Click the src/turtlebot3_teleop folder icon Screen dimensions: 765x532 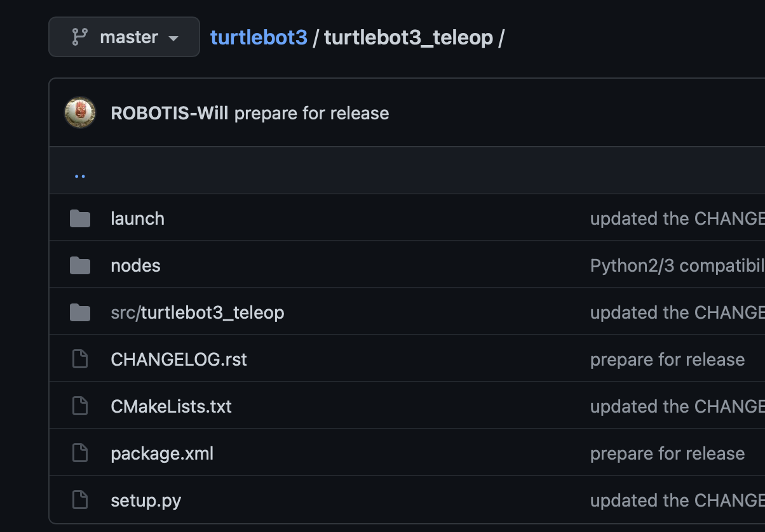coord(80,312)
